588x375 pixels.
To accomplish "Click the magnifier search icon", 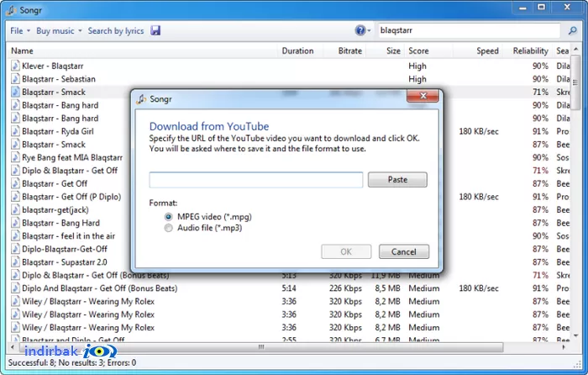I will point(572,30).
